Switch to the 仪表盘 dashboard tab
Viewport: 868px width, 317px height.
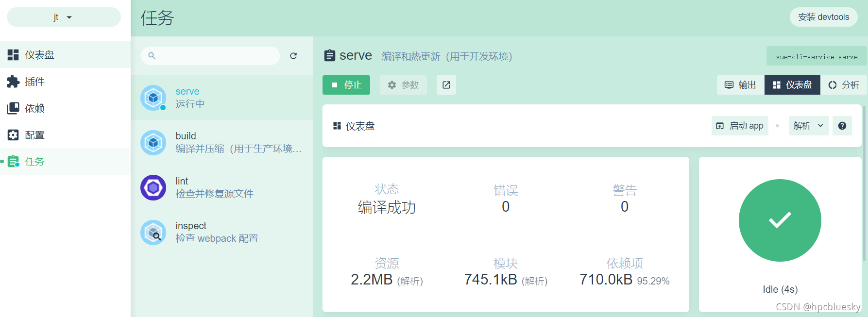click(x=792, y=85)
